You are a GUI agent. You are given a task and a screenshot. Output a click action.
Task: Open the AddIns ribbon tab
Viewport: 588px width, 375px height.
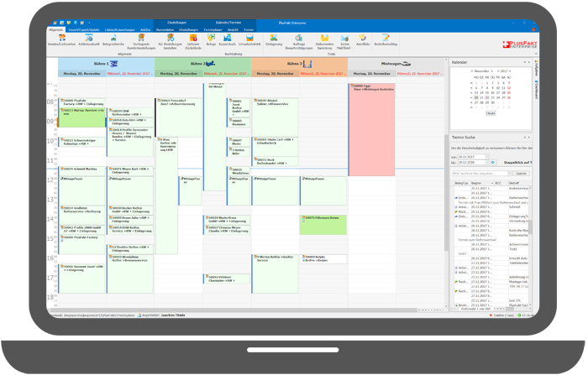145,29
